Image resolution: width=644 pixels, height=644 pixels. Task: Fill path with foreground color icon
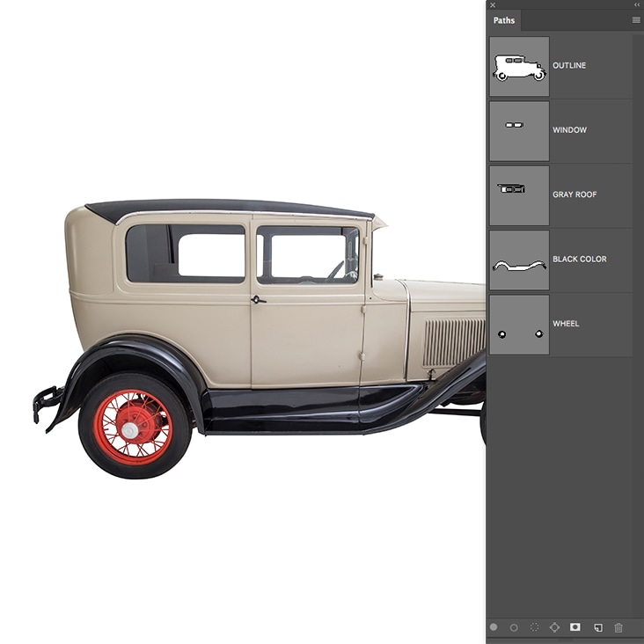(494, 627)
